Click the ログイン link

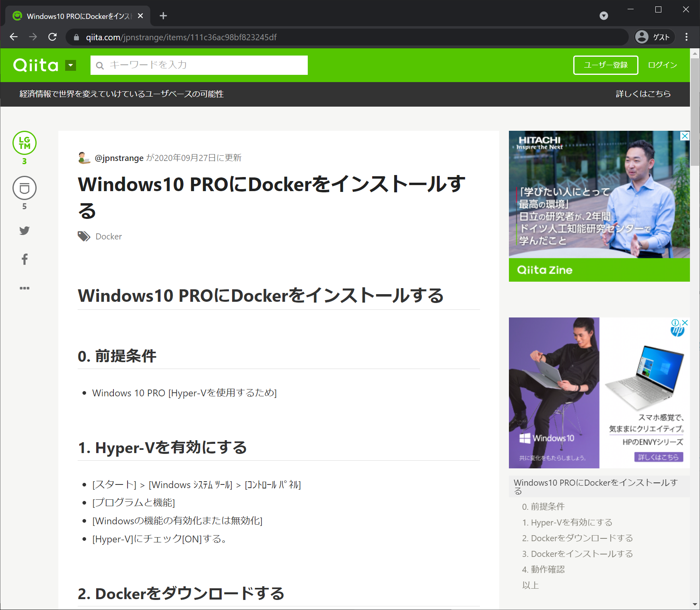[662, 65]
